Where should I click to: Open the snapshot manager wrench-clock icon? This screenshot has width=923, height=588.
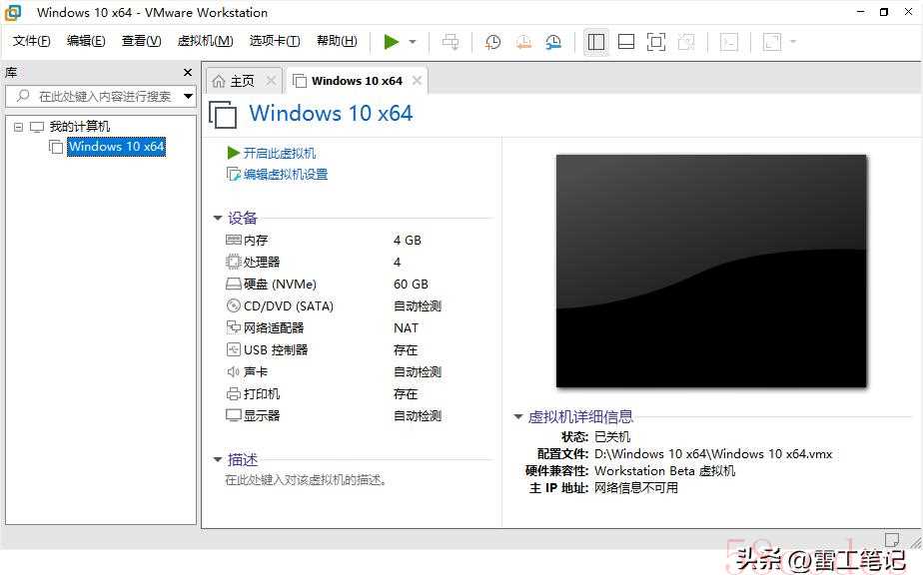click(553, 42)
